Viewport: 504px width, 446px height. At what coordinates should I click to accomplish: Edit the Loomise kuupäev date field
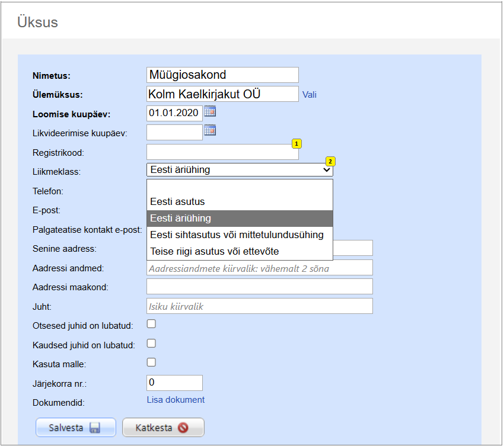[174, 113]
